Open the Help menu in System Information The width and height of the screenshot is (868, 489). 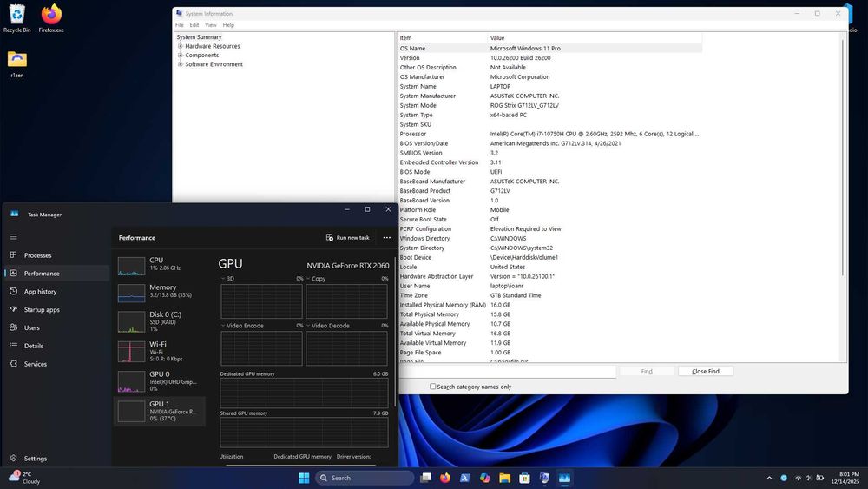(x=228, y=25)
